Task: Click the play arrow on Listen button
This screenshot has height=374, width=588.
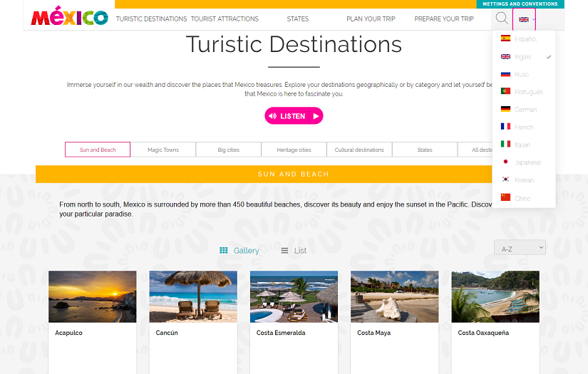Action: point(316,116)
